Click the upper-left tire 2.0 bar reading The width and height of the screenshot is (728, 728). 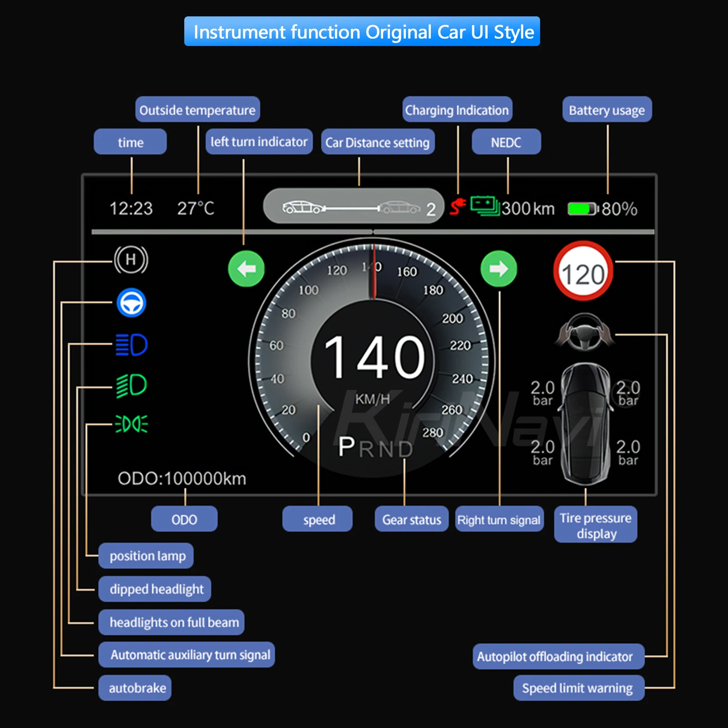click(x=542, y=393)
